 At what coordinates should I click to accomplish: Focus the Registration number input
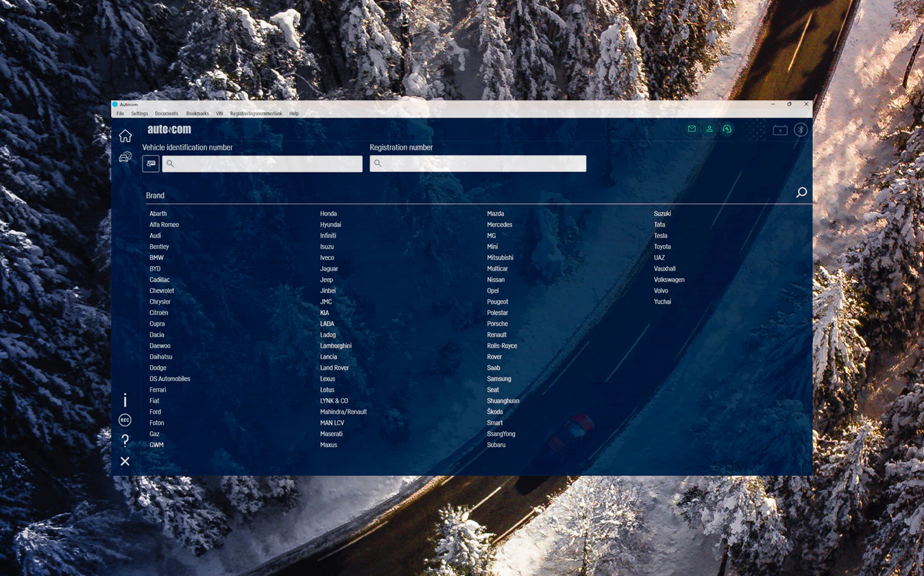coord(478,163)
